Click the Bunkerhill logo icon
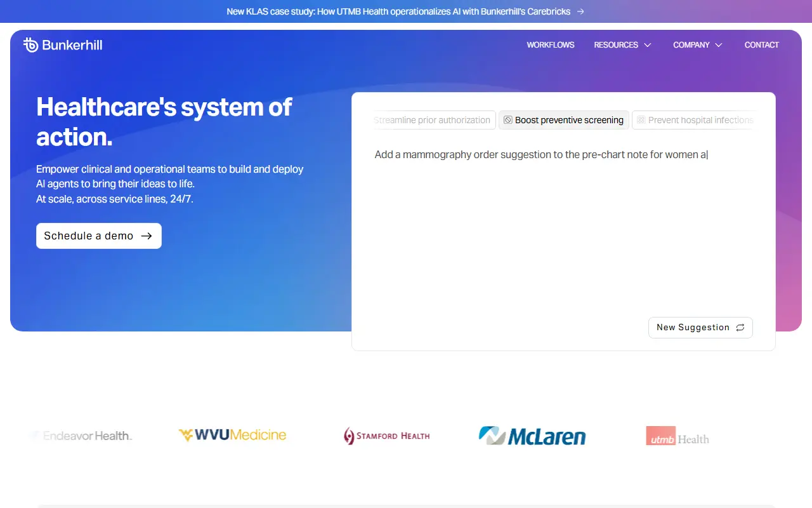 pyautogui.click(x=30, y=45)
